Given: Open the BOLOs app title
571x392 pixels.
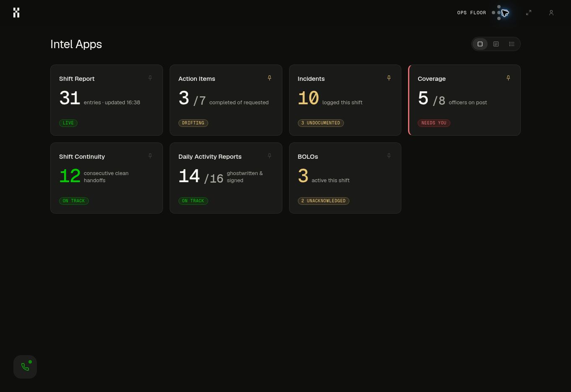Looking at the screenshot, I should (307, 157).
